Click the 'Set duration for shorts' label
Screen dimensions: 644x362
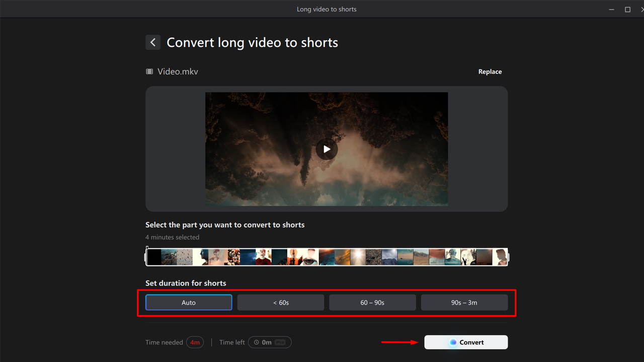(186, 283)
